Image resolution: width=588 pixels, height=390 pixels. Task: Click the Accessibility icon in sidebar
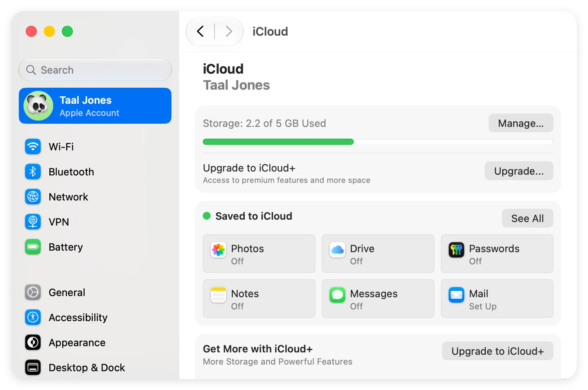[x=33, y=318]
